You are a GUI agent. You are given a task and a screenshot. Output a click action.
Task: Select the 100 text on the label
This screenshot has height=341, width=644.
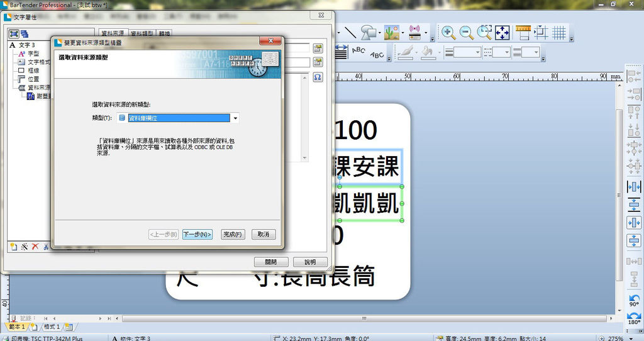pos(356,130)
